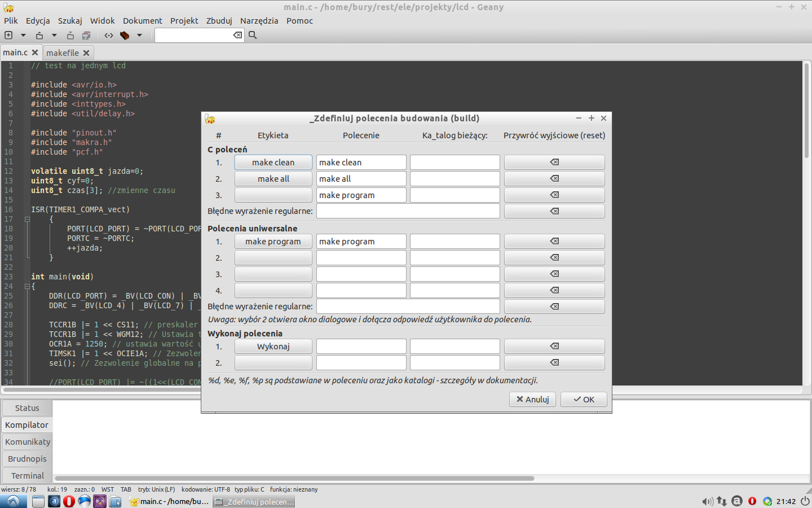Open the recent files dropdown arrow
The width and height of the screenshot is (812, 508).
click(x=54, y=35)
